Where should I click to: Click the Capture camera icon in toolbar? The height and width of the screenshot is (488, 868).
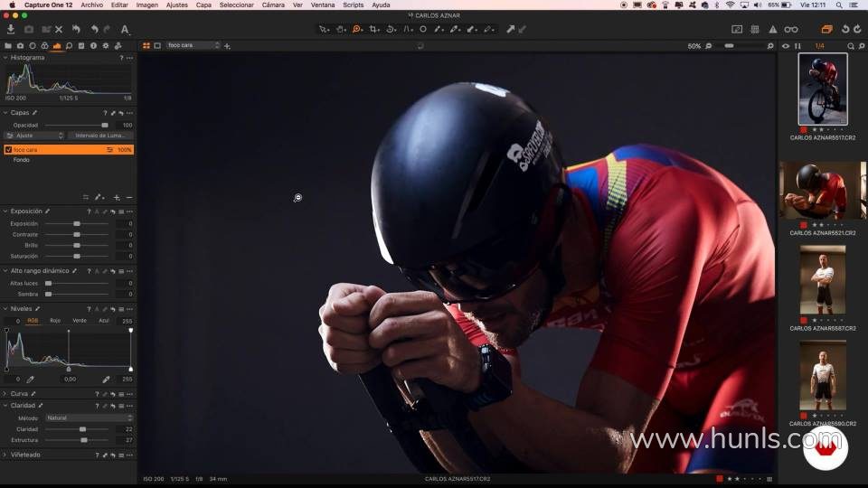tap(29, 29)
